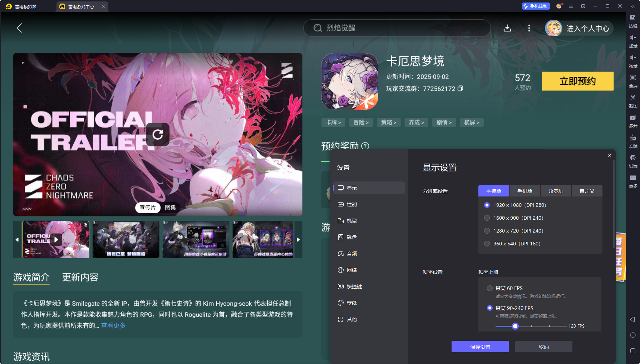Click the 立即预约 reservation button

click(x=577, y=81)
